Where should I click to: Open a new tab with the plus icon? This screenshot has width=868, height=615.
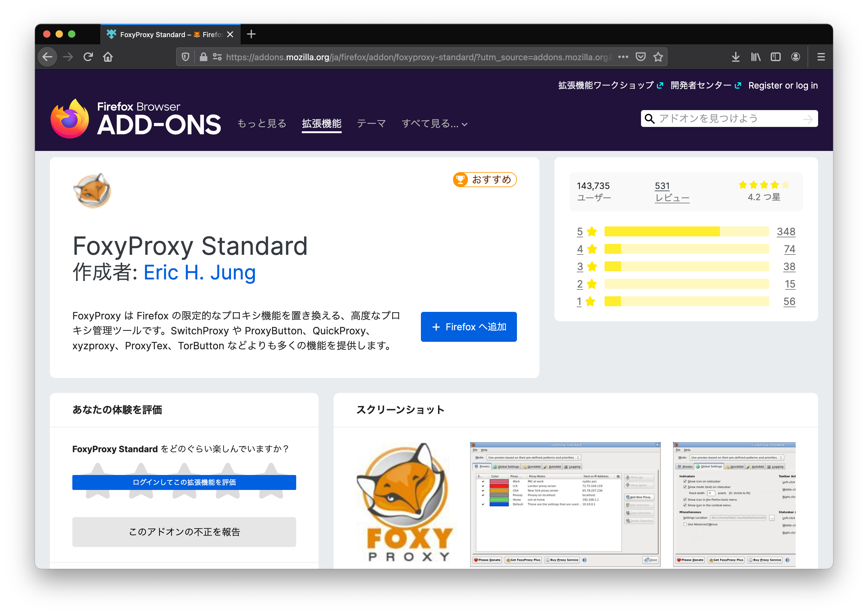pyautogui.click(x=251, y=34)
